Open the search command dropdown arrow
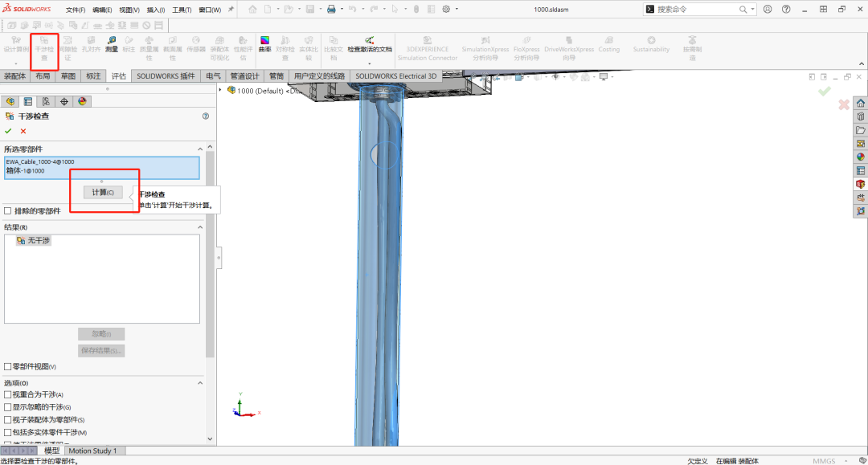This screenshot has height=465, width=868. pyautogui.click(x=752, y=9)
